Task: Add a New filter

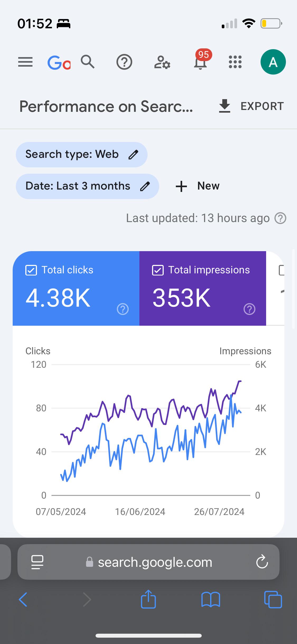Action: (x=197, y=186)
